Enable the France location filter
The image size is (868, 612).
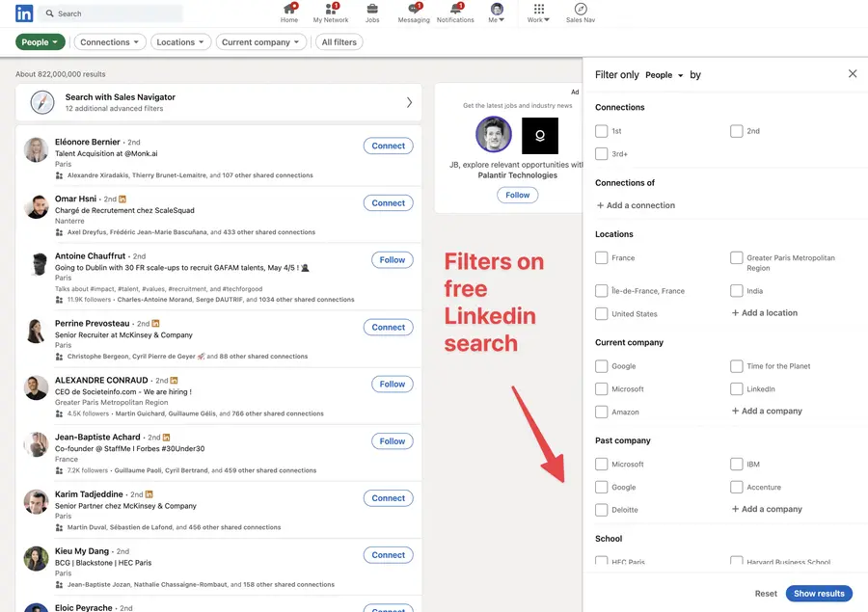(601, 257)
